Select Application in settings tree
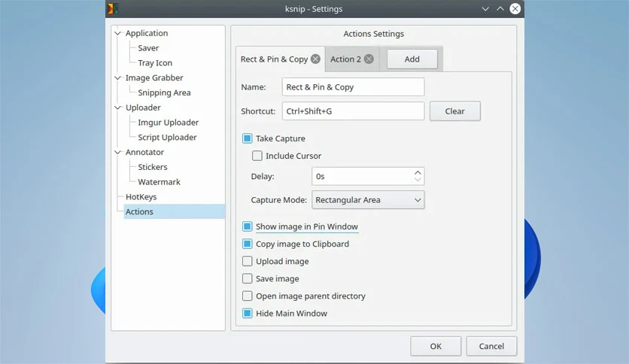629x364 pixels. coord(147,33)
